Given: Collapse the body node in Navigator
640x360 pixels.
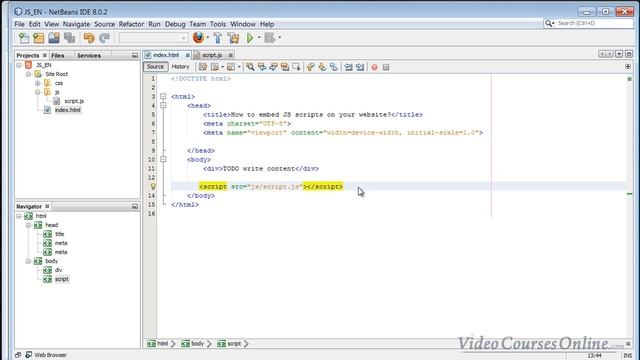Looking at the screenshot, I should 28,261.
